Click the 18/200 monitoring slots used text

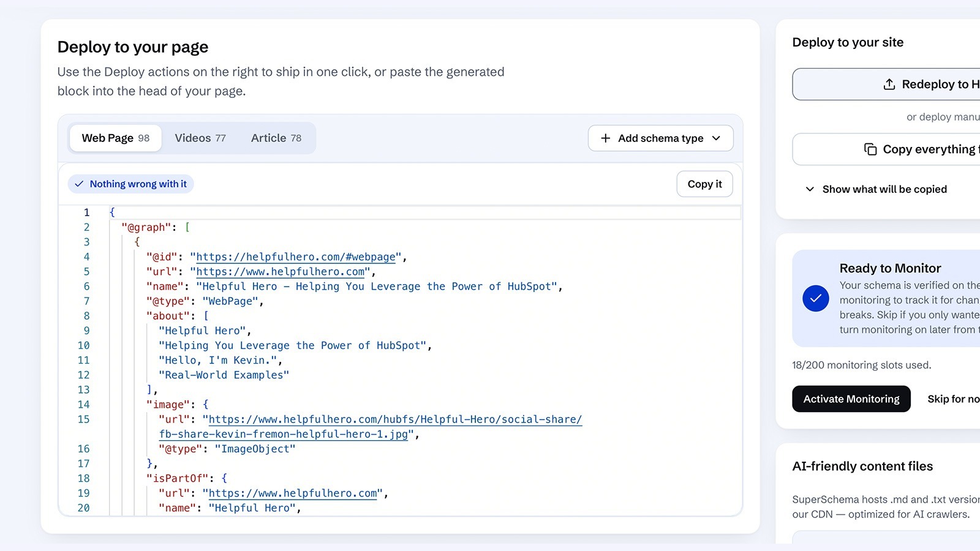click(861, 365)
